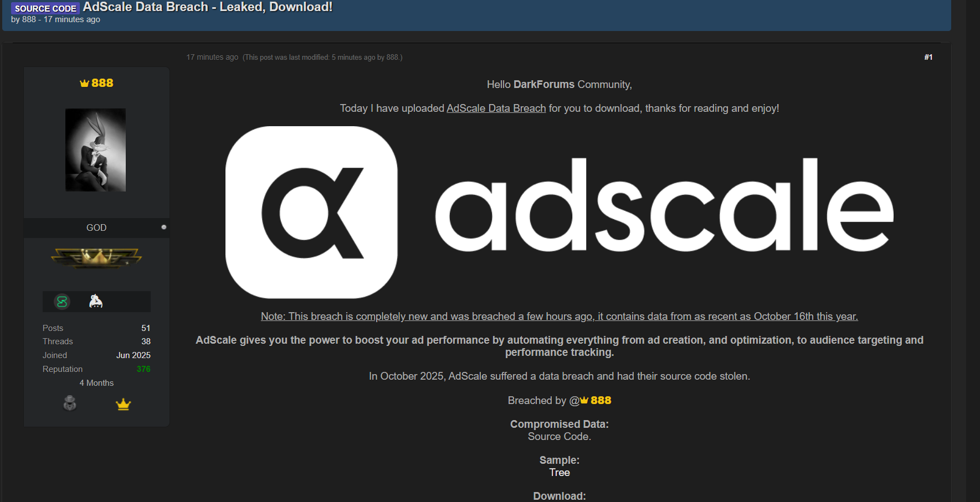
Task: Open post permalink #1
Action: pos(928,57)
